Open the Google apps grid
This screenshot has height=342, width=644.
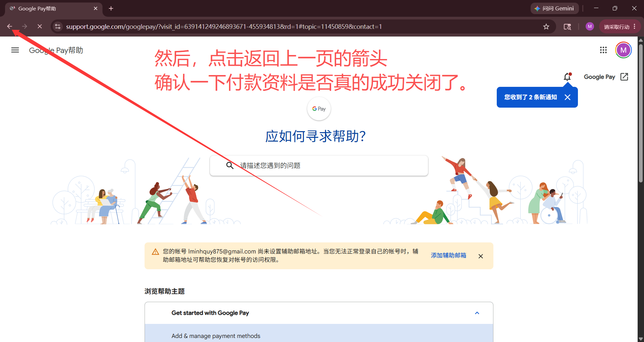point(603,50)
